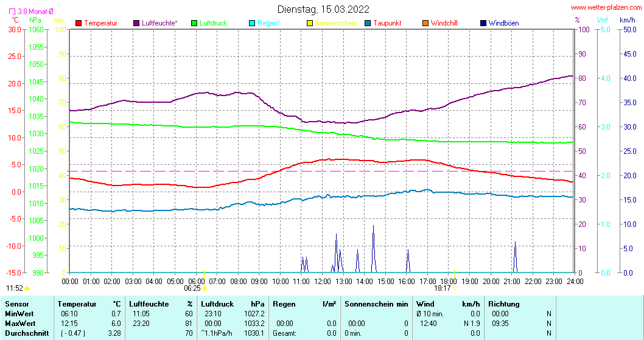Click the Luftdruck legend label
644x340 pixels.
[x=213, y=23]
